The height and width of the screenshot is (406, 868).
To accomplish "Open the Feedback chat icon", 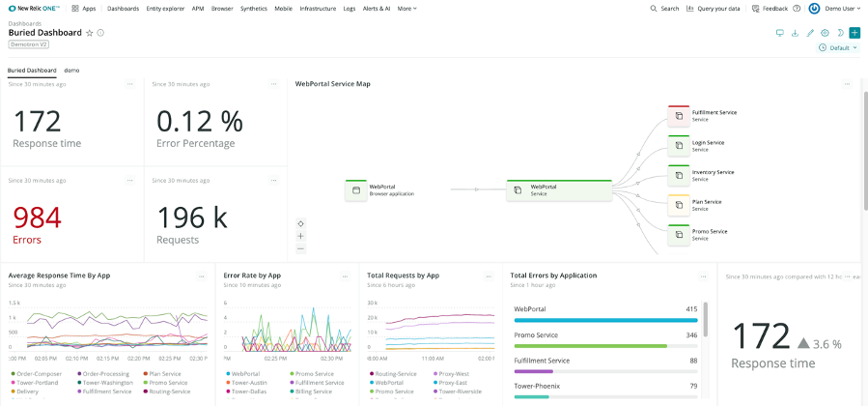I will 756,9.
